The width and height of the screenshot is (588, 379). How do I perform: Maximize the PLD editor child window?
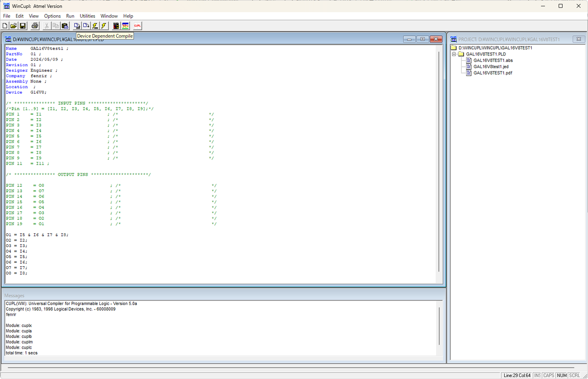point(422,39)
